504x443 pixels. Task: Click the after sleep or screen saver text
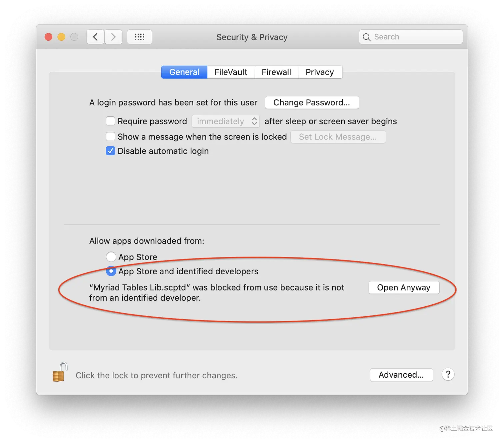(331, 121)
